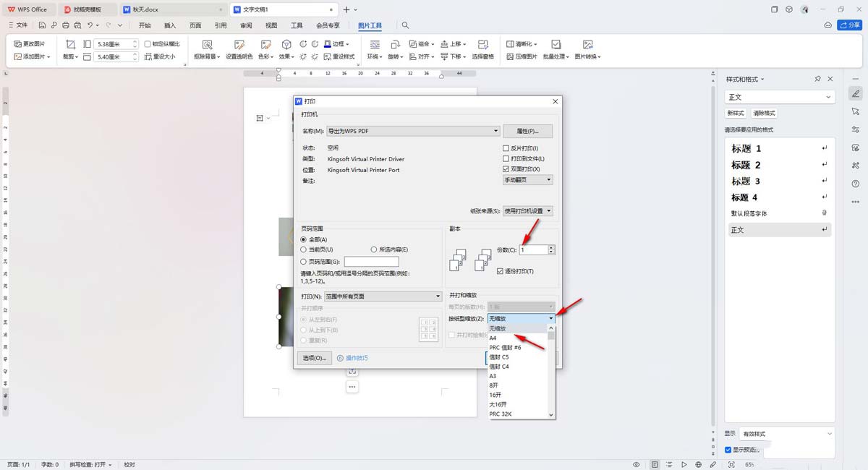The height and width of the screenshot is (470, 868).
Task: Click the 批量处理 batch process icon
Action: pos(556,44)
